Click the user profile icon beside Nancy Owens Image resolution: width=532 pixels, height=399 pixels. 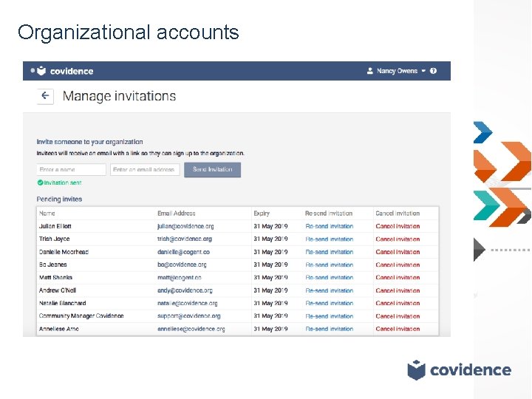(370, 71)
